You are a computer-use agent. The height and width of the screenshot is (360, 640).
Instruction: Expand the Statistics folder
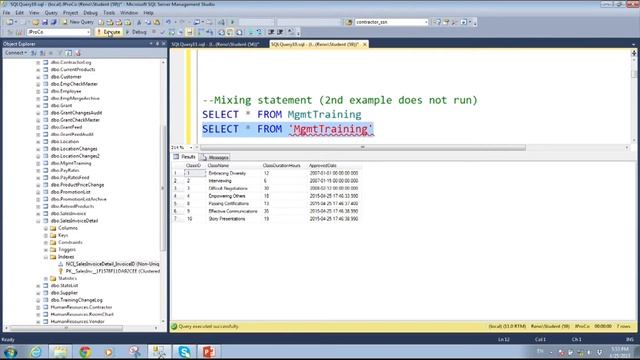pos(46,278)
